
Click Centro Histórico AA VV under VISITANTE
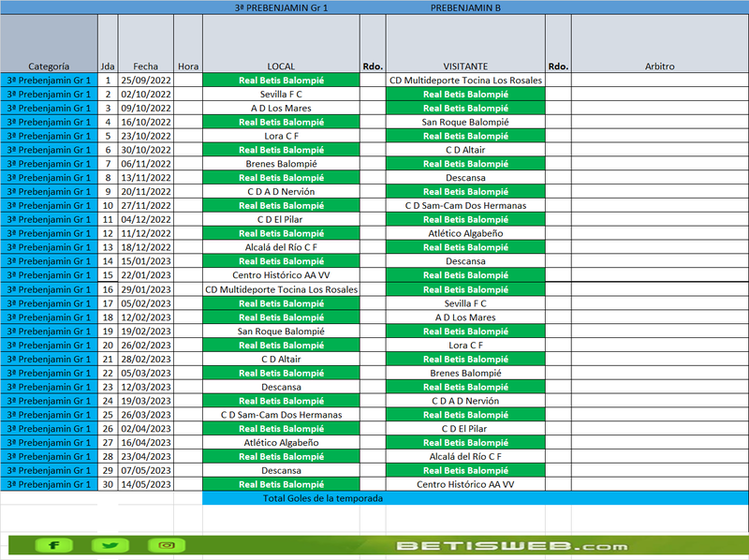pos(465,484)
